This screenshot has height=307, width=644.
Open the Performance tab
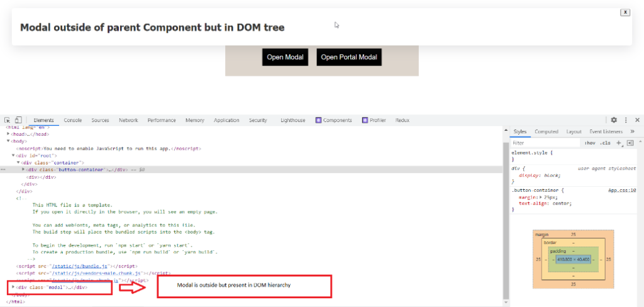[x=162, y=120]
